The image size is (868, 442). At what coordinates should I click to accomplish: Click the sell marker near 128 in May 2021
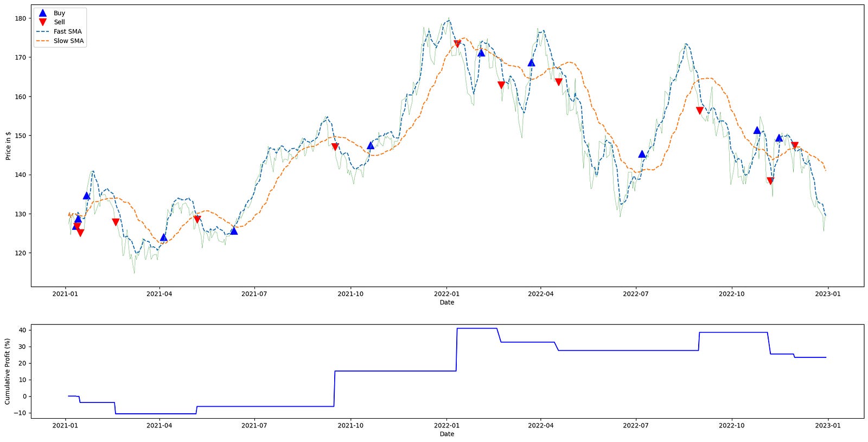(197, 220)
